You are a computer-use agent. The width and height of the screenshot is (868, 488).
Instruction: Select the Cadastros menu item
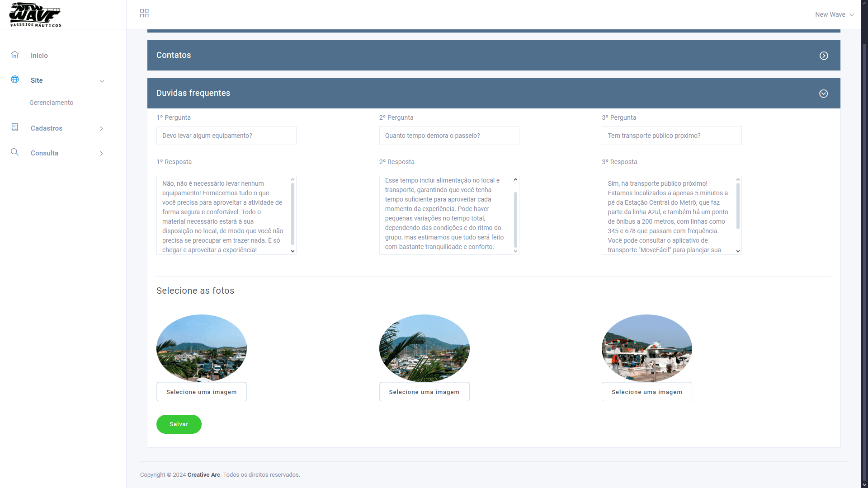47,128
